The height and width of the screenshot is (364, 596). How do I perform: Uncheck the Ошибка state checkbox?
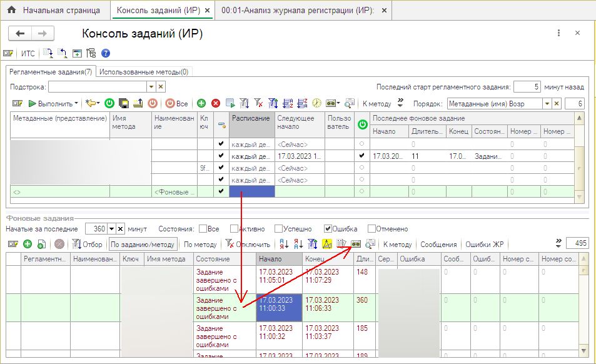[328, 229]
